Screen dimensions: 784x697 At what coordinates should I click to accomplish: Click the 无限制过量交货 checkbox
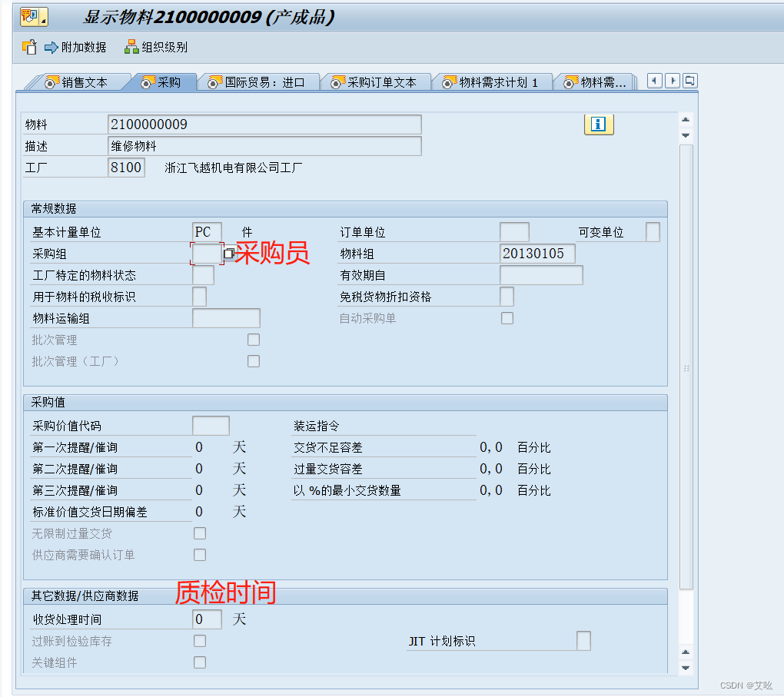click(199, 533)
